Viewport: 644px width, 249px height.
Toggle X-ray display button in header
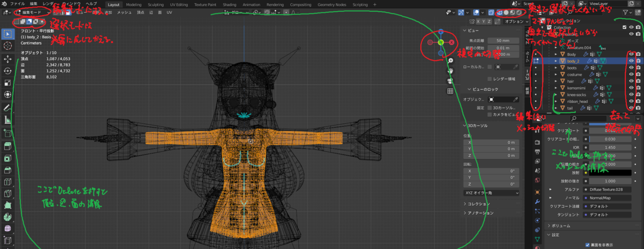(x=491, y=12)
